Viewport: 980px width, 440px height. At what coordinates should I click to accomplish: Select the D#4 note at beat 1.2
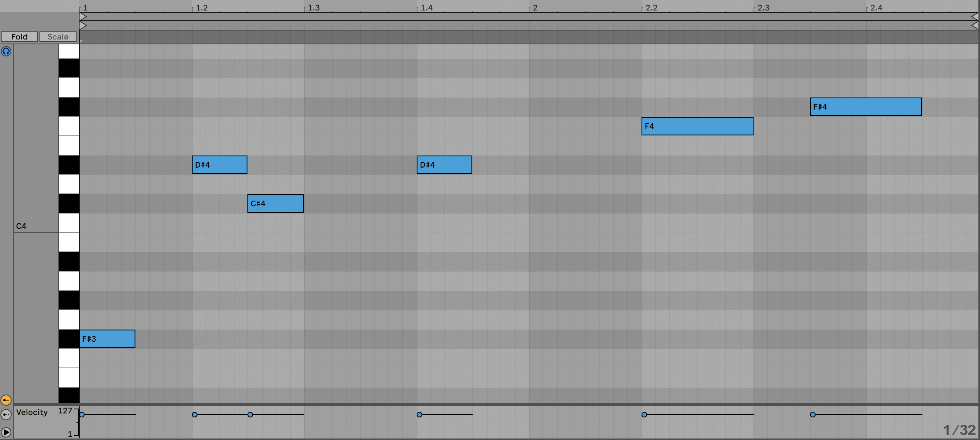tap(220, 165)
